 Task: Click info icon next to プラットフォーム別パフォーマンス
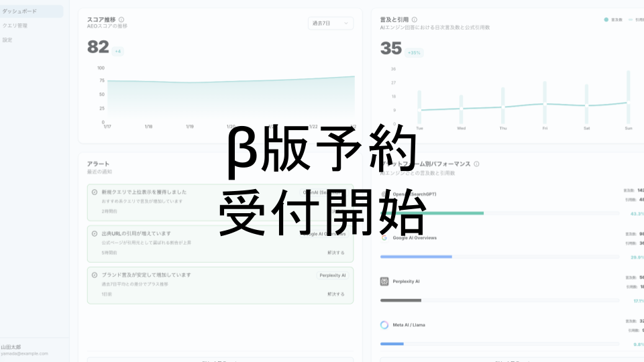[x=476, y=164]
